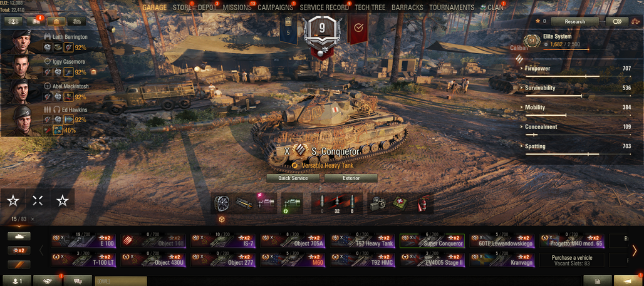Click the Quick Service button
Viewport: 644px width, 286px height.
click(x=293, y=178)
